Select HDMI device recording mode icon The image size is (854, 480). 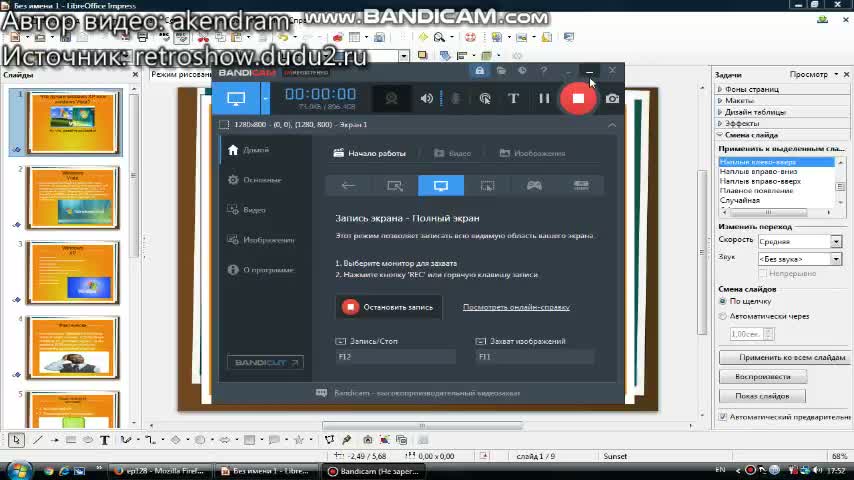pos(581,186)
